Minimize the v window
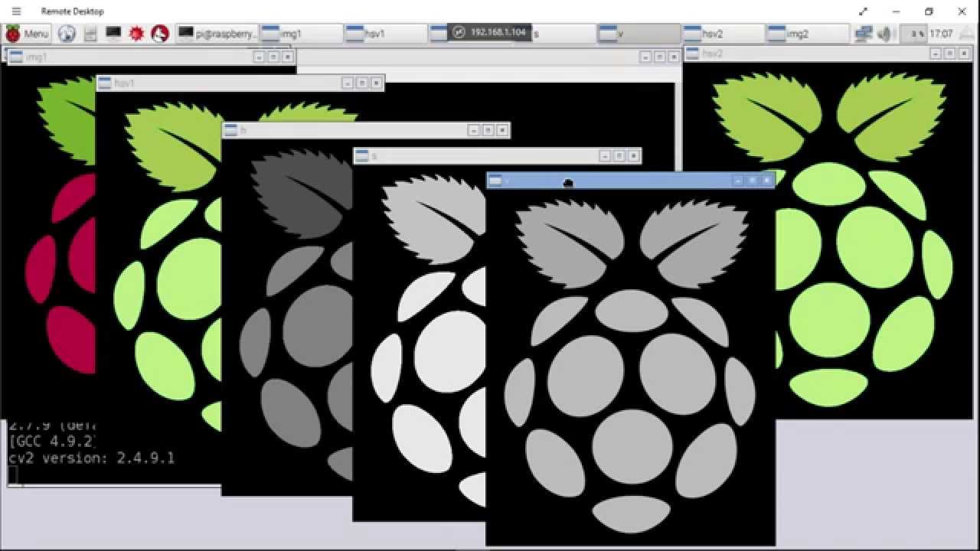The image size is (980, 551). click(x=737, y=181)
